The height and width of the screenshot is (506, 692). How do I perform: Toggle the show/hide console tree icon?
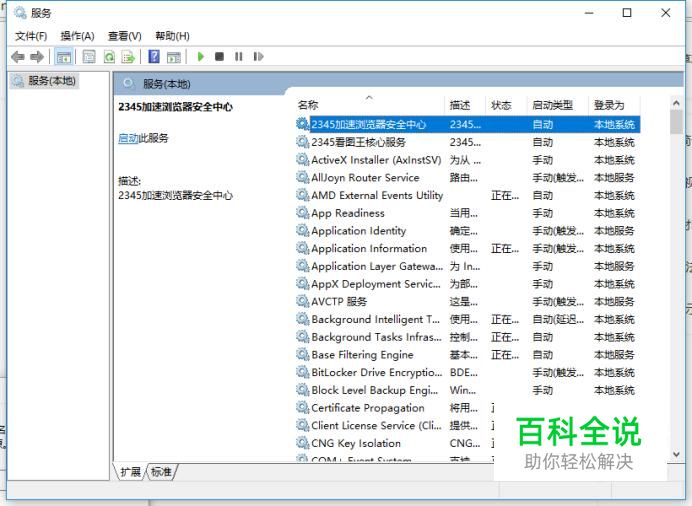click(64, 57)
